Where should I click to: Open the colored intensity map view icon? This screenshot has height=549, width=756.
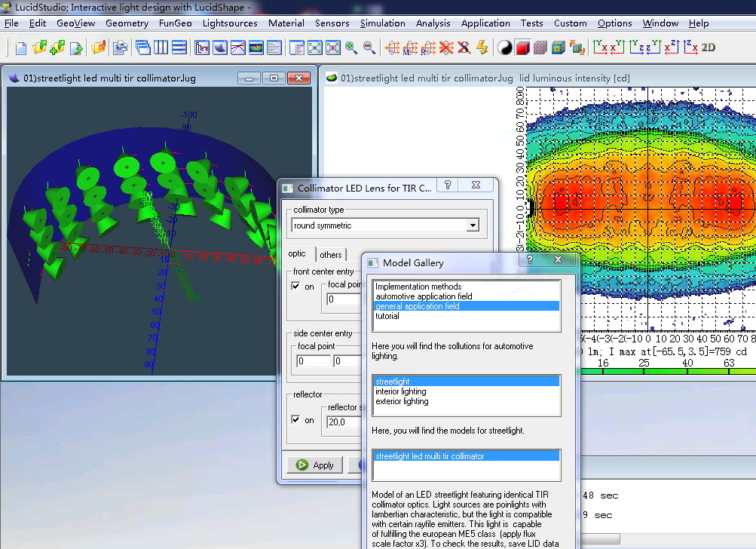(256, 48)
